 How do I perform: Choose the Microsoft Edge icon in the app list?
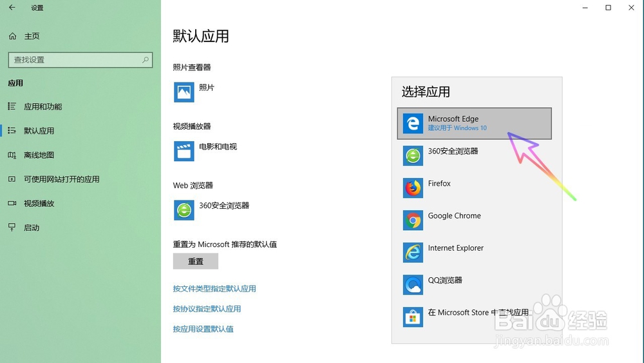tap(413, 123)
